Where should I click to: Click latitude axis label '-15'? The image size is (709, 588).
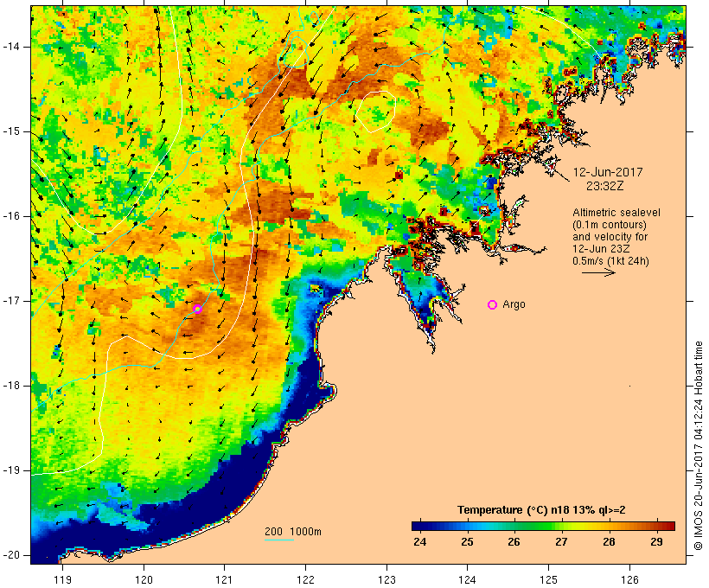10,131
